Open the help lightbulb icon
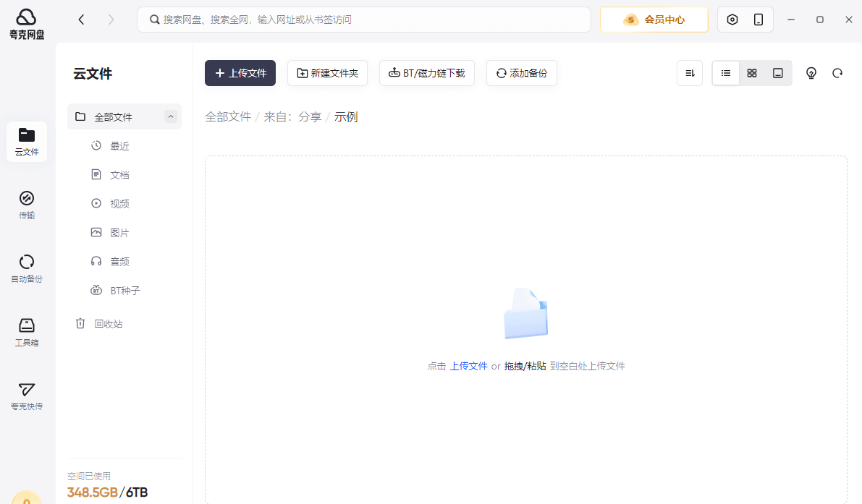Image resolution: width=862 pixels, height=504 pixels. (x=811, y=72)
